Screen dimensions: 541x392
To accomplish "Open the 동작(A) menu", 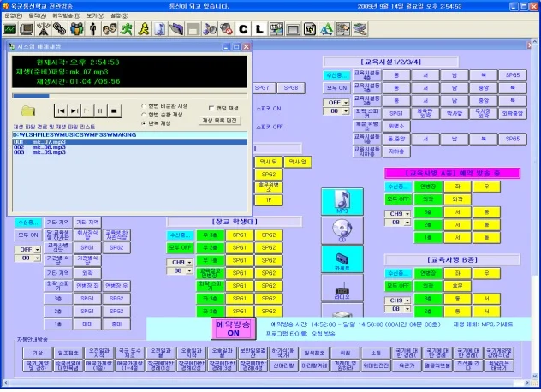I will coord(38,16).
